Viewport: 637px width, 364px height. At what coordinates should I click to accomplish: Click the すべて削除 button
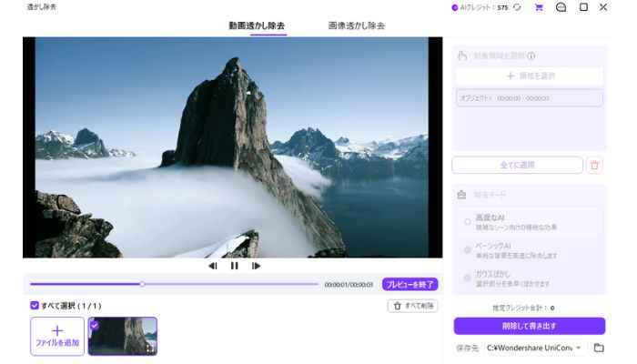pos(413,306)
